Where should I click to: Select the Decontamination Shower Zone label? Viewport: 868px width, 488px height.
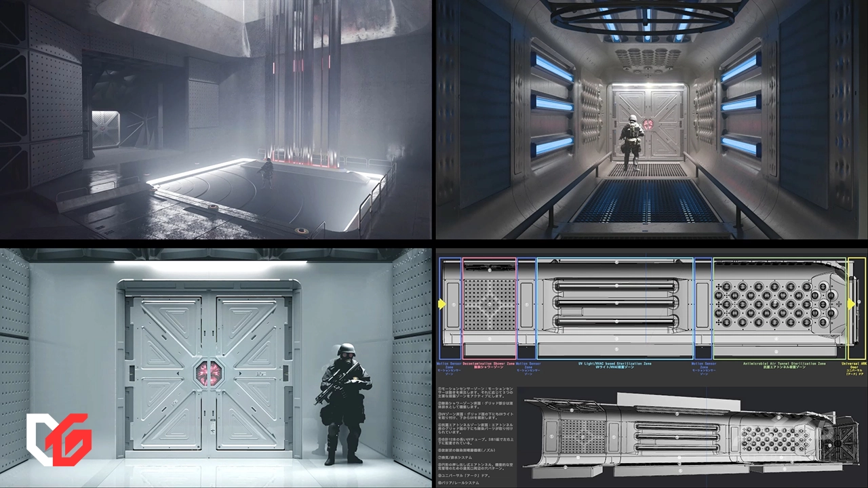(x=489, y=365)
